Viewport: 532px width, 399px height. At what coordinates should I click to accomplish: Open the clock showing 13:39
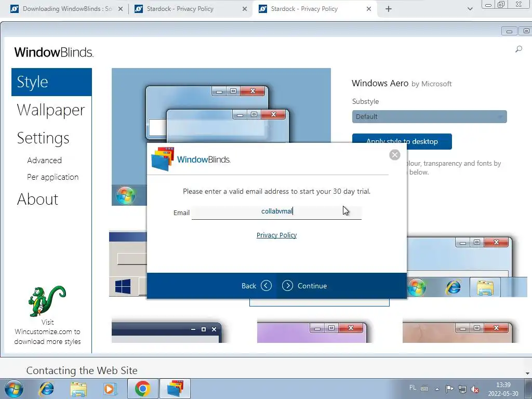tap(503, 389)
